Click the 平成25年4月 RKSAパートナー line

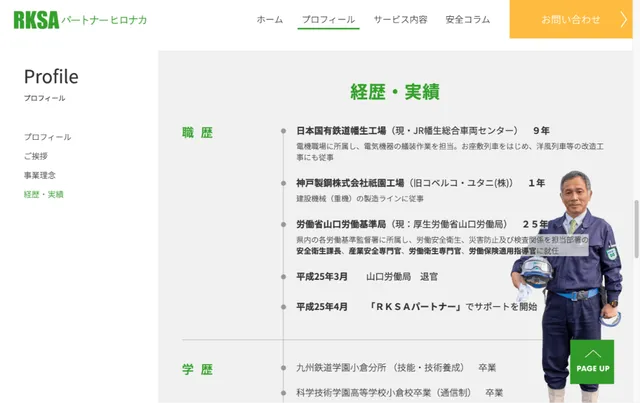(417, 307)
